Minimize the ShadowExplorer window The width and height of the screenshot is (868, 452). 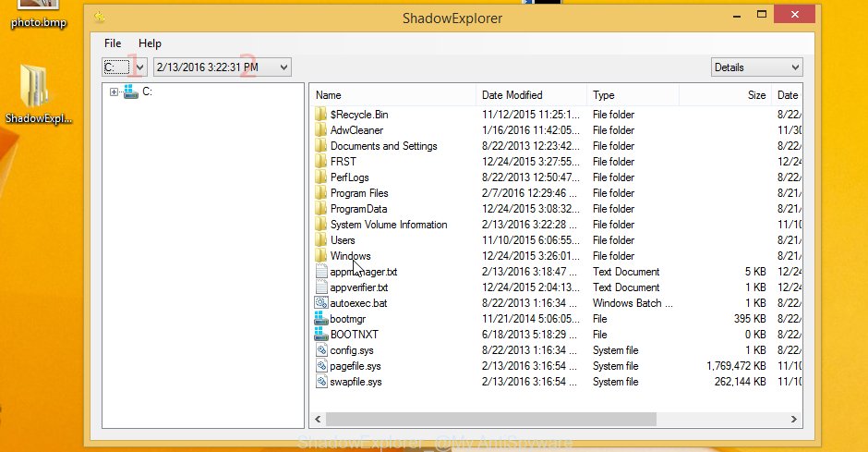tap(736, 15)
